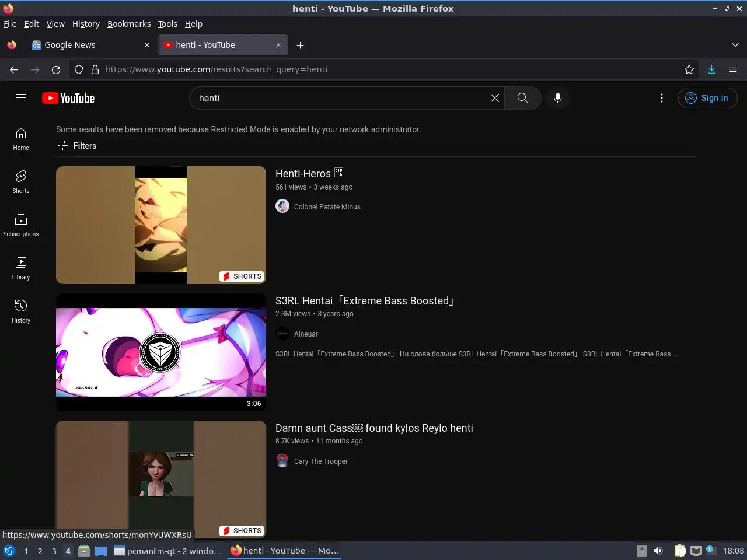This screenshot has width=747, height=560.
Task: Open Damn aunt Cass video title
Action: (x=374, y=428)
